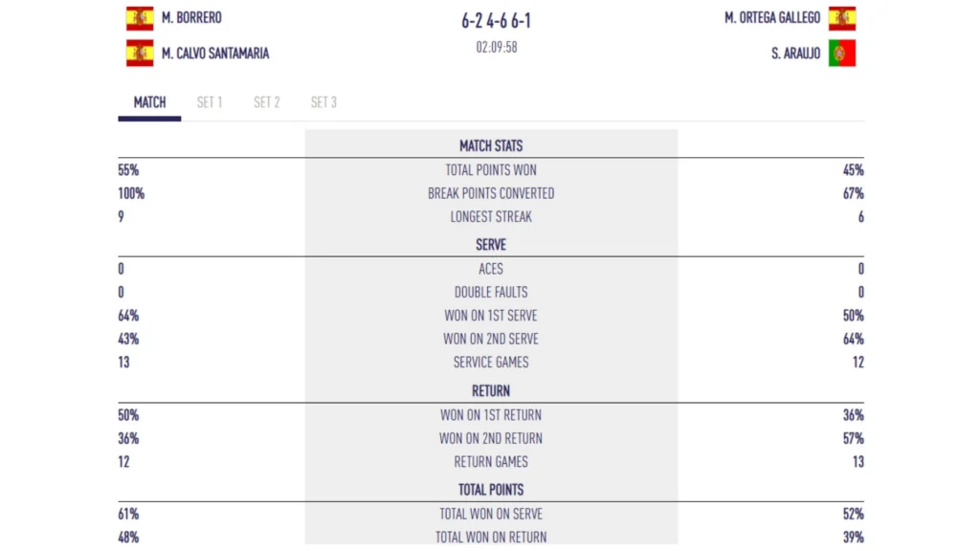The width and height of the screenshot is (980, 551).
Task: Open the SET 1 tab
Action: coord(210,102)
